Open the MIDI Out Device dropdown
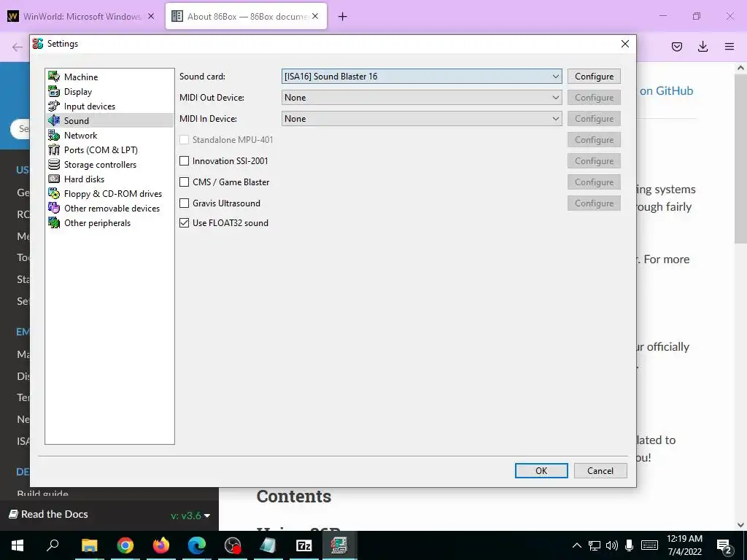This screenshot has height=560, width=747. click(422, 98)
